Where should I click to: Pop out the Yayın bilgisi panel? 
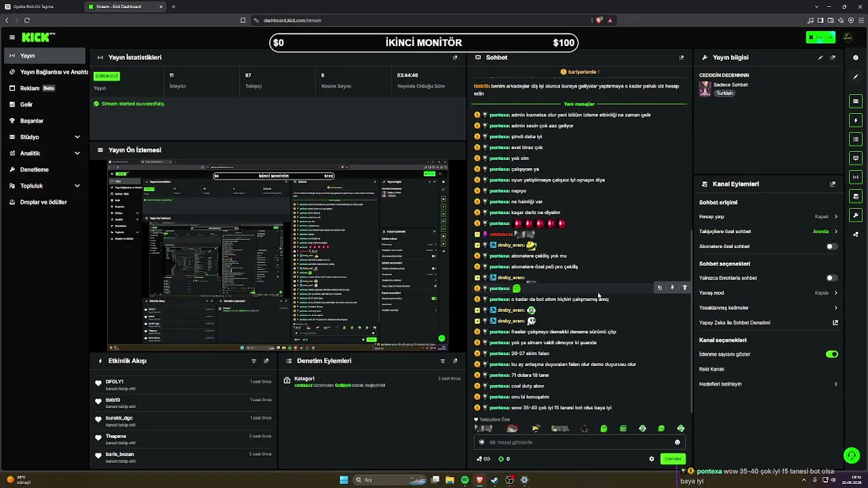pyautogui.click(x=833, y=58)
